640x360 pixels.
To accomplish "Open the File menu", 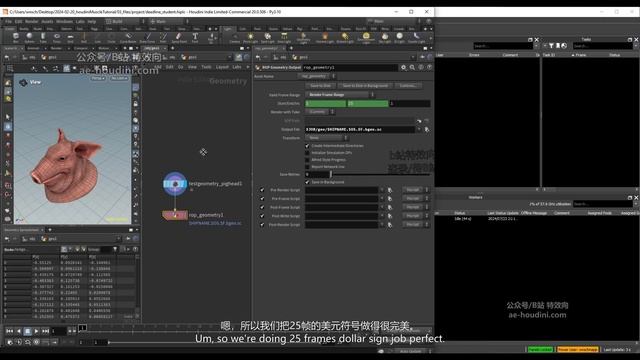I will click(8, 21).
